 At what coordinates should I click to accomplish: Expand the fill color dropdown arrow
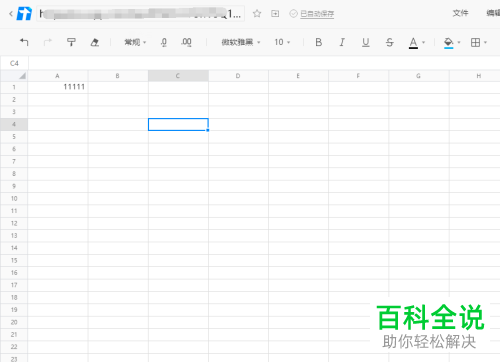(x=459, y=42)
